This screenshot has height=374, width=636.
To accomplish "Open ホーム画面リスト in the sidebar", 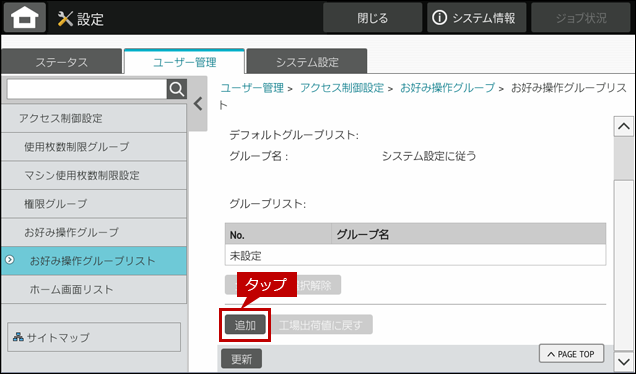I will (x=94, y=289).
